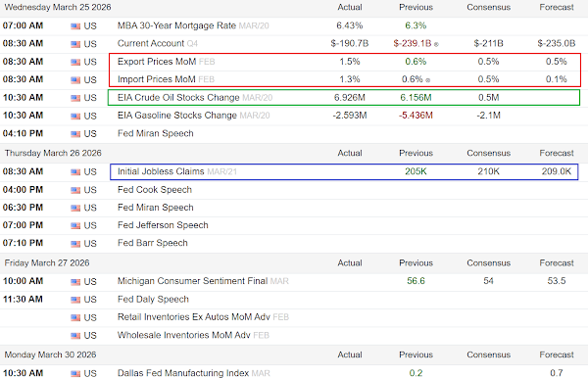Click the flag icon in the Fed Daly Speech row

[75, 300]
